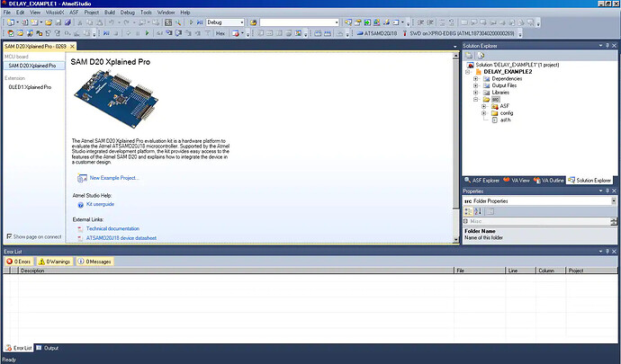
Task: Click the Categorized icon in Properties panel
Action: coord(468,211)
